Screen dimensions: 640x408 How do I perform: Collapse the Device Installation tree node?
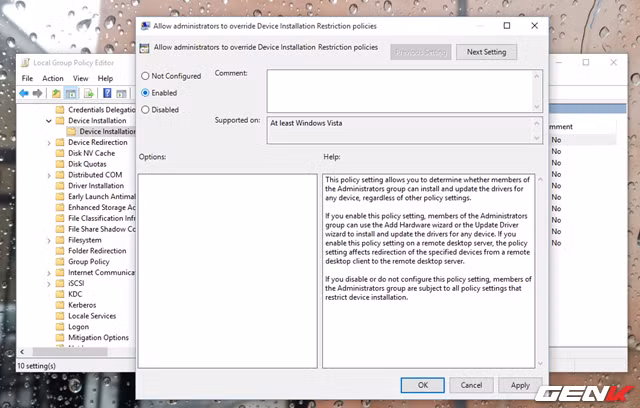(x=49, y=121)
